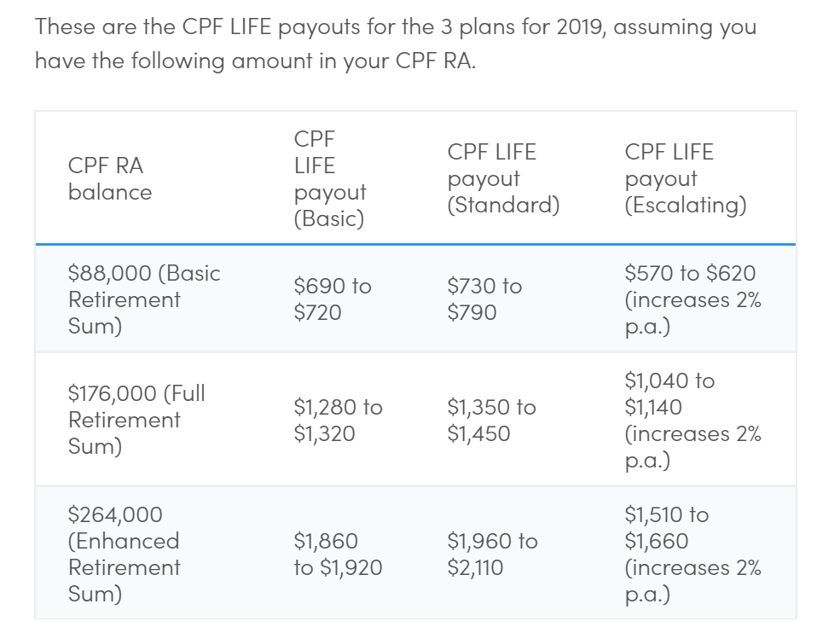
Task: Click "(increases 2% p.a.)" in the Enhanced Retirement Sum row
Action: 692,580
